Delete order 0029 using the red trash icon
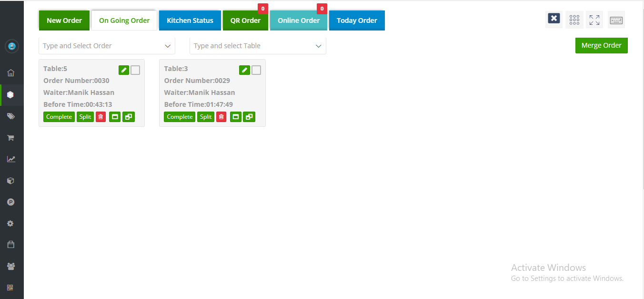644x299 pixels. pos(221,117)
